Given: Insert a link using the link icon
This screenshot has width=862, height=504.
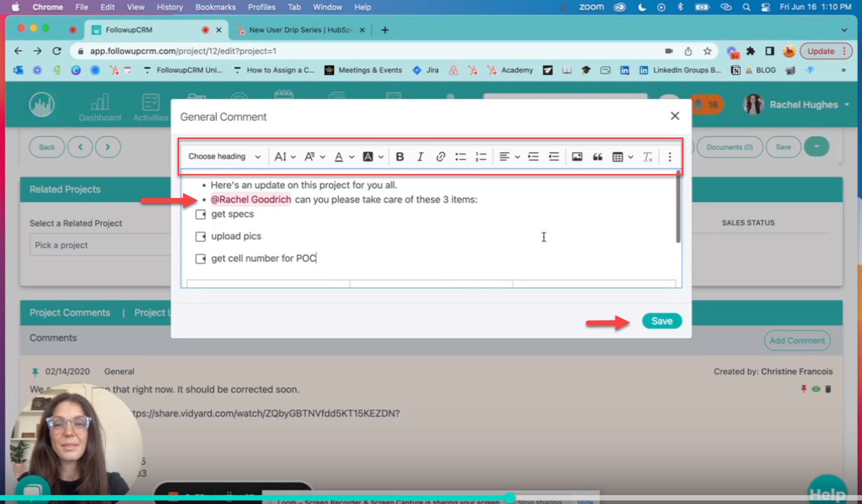Looking at the screenshot, I should [441, 156].
